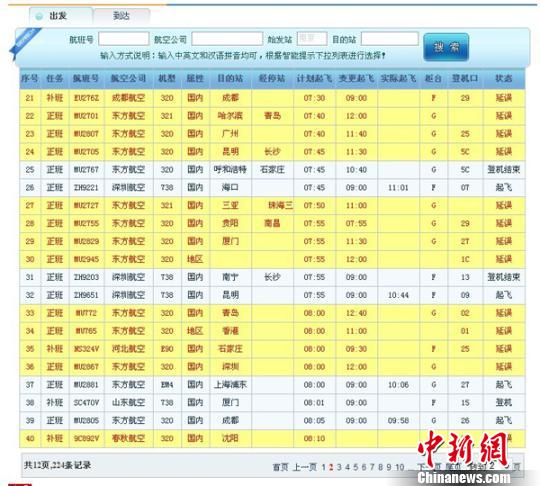This screenshot has height=486, width=540.
Task: Click changed departure time 12:40 in row 33
Action: coord(356,313)
